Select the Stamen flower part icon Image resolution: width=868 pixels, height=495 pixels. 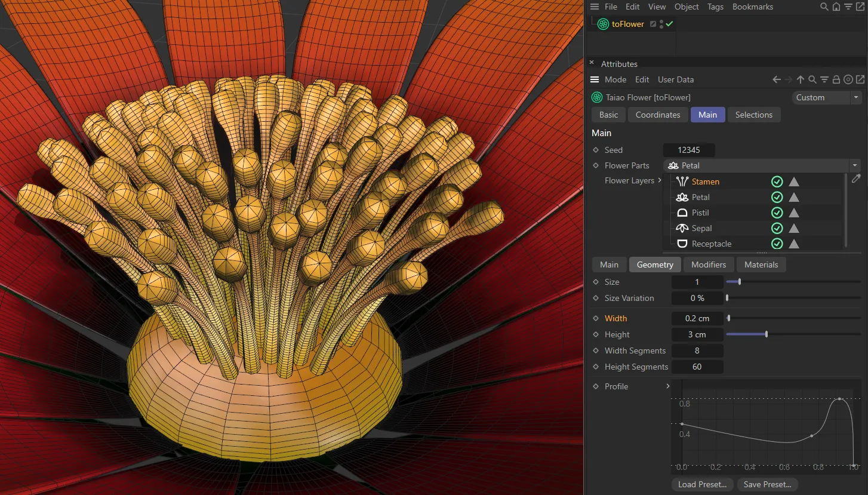(x=681, y=181)
